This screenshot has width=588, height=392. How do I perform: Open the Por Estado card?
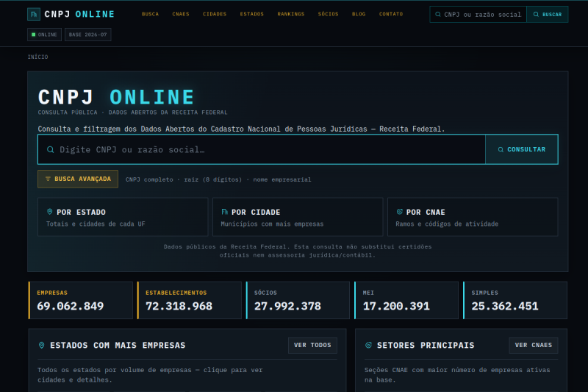(123, 217)
